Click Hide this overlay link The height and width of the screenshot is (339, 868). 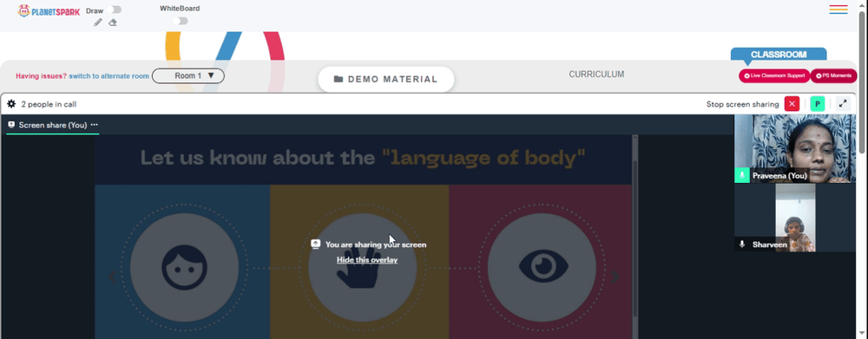point(367,260)
